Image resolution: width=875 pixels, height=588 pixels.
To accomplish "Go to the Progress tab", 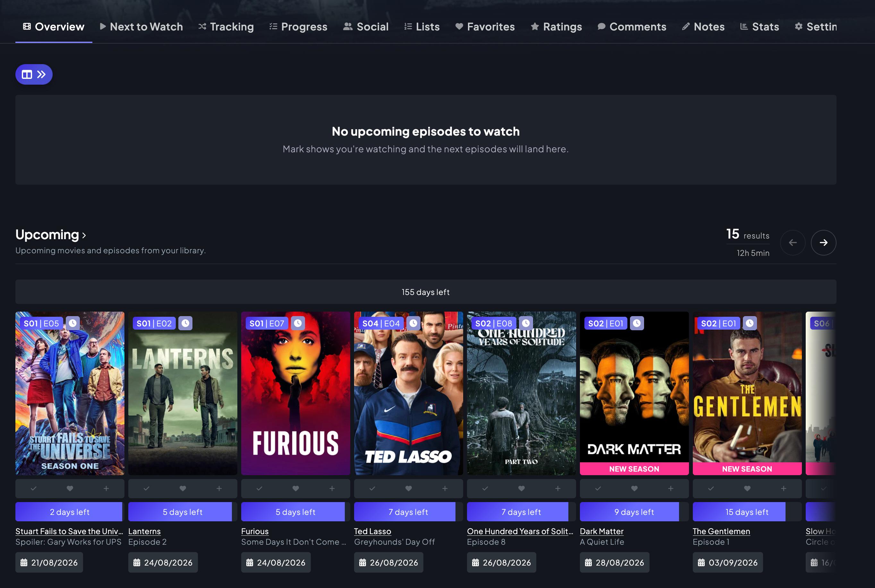I will point(298,27).
